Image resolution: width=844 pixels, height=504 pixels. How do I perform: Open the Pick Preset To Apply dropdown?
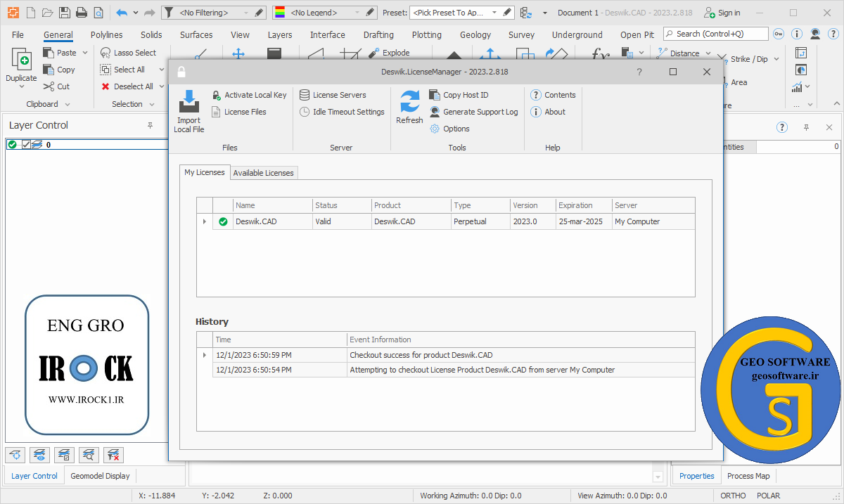click(x=494, y=13)
